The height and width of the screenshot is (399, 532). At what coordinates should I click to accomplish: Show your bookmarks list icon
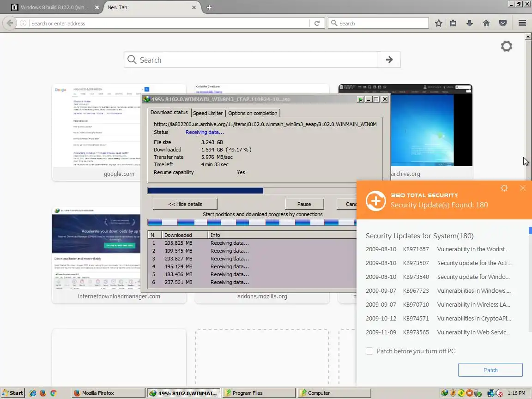(x=453, y=23)
